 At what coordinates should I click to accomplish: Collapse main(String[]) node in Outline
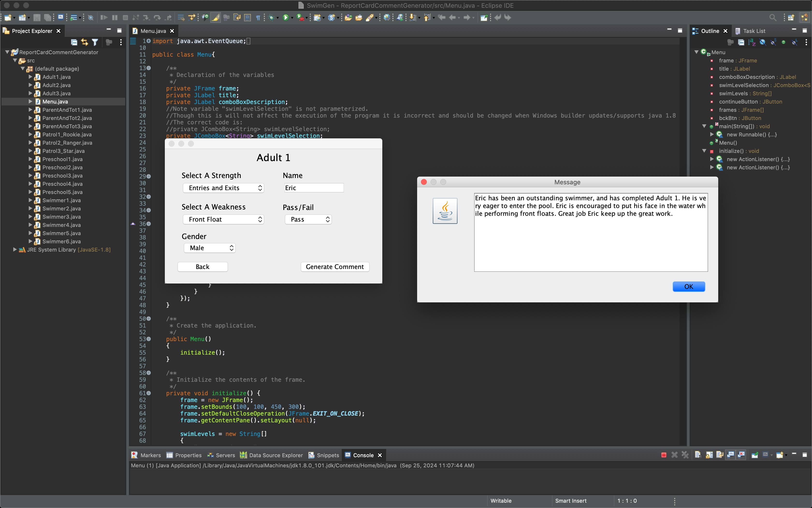point(704,126)
